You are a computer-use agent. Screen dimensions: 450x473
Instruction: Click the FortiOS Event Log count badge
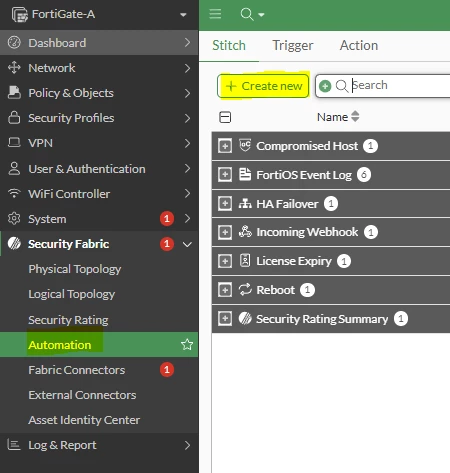(x=364, y=175)
